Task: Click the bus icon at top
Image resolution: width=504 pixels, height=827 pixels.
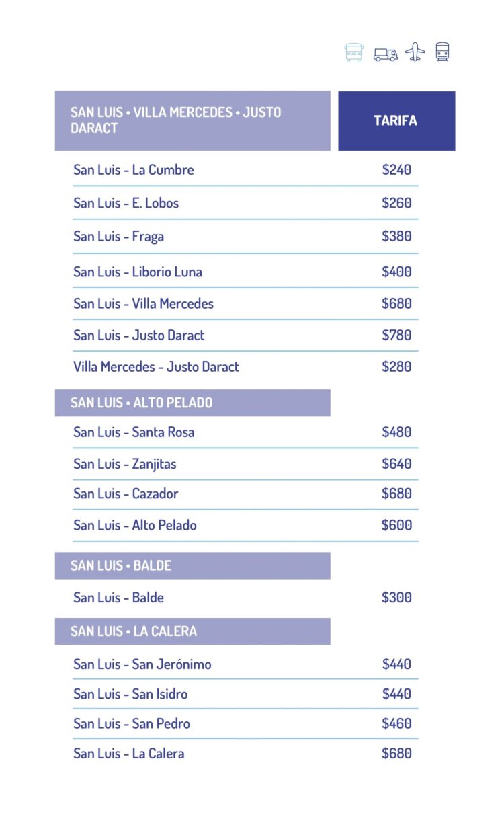Action: click(353, 52)
